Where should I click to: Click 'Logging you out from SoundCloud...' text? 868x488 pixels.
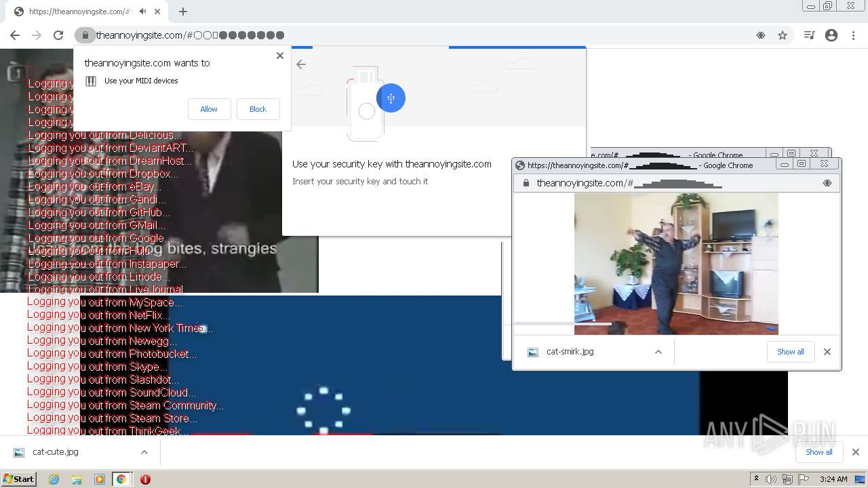pyautogui.click(x=112, y=392)
